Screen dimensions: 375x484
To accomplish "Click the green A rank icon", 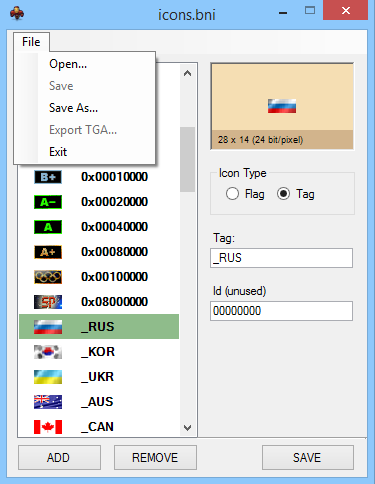I will (48, 227).
